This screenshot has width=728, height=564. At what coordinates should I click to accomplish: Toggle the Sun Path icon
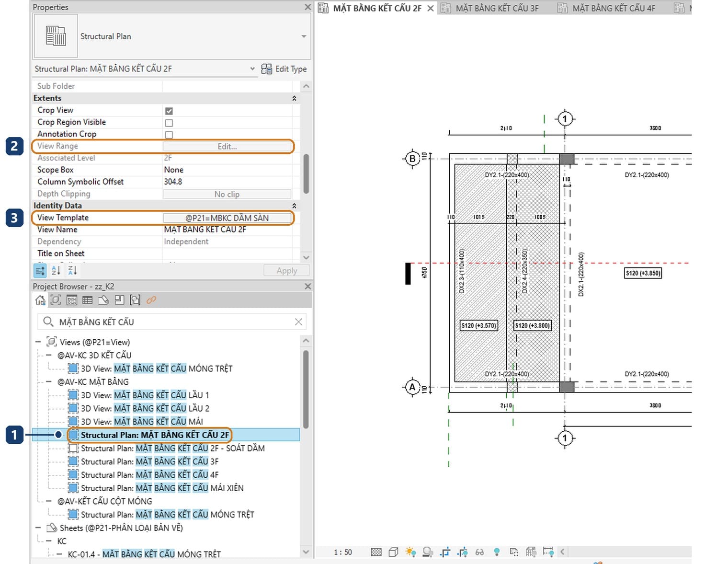coord(410,552)
